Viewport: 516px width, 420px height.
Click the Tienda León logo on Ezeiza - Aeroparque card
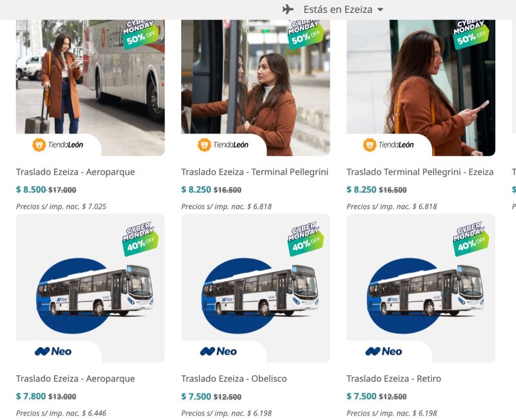tap(58, 145)
